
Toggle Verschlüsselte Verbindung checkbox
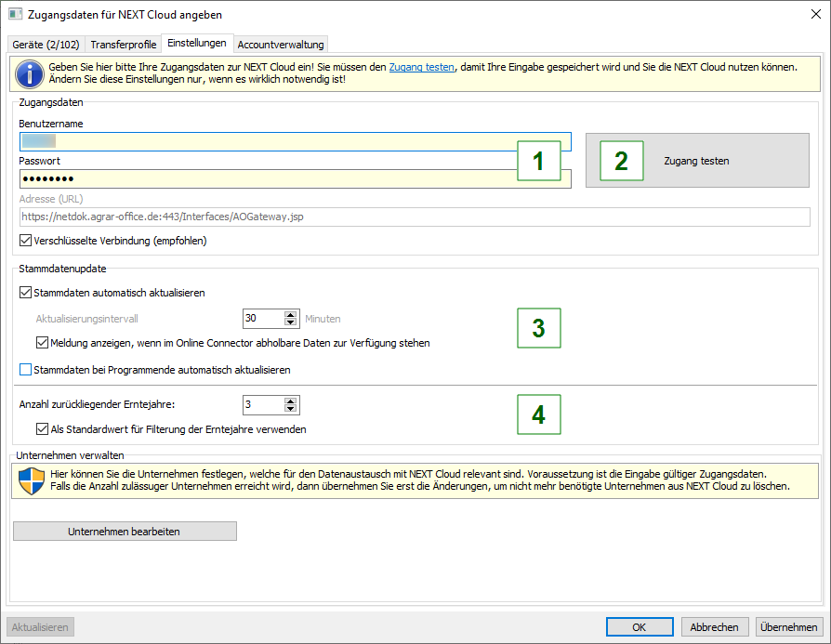pos(25,241)
